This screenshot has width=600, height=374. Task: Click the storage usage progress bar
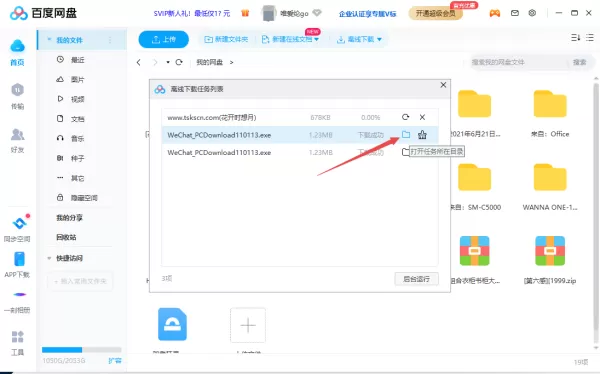click(x=82, y=350)
